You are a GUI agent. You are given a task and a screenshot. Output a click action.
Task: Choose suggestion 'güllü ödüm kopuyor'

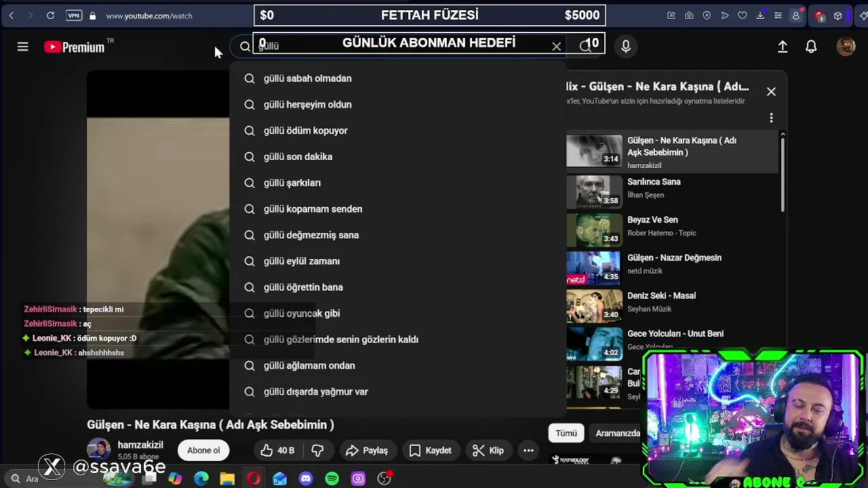pyautogui.click(x=397, y=131)
